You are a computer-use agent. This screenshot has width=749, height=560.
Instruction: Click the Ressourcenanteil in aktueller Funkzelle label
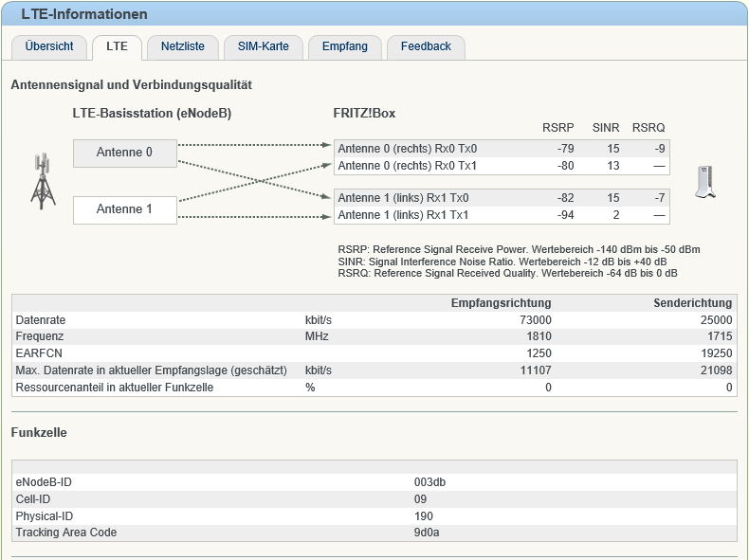click(x=114, y=388)
